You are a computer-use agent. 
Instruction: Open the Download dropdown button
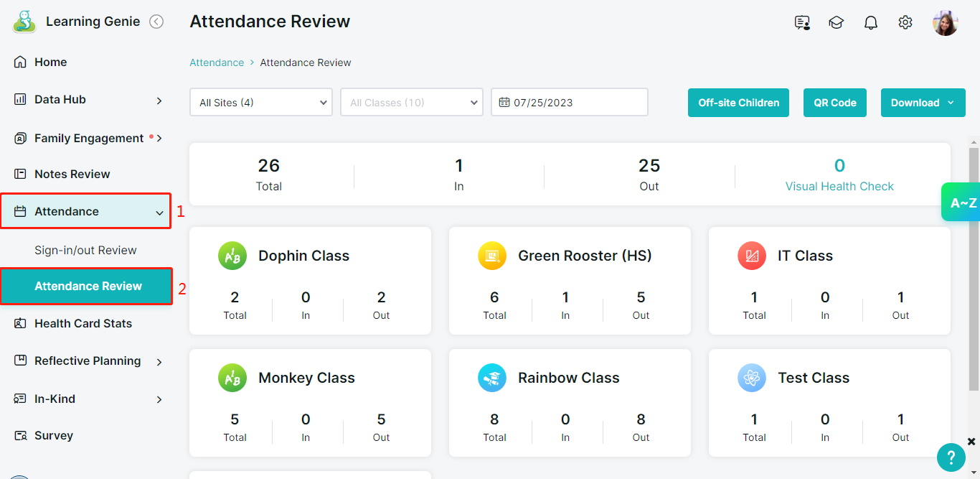(x=923, y=103)
